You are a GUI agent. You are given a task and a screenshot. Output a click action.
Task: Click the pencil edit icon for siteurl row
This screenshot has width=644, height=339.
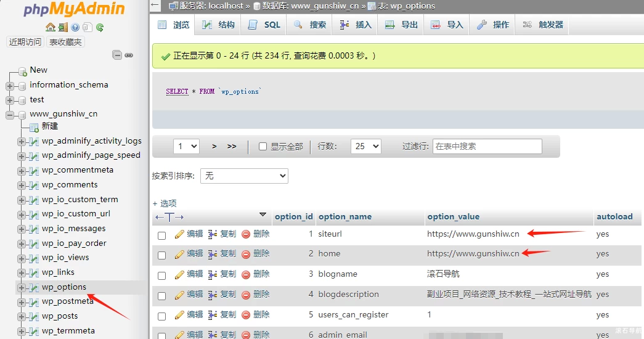(x=180, y=234)
